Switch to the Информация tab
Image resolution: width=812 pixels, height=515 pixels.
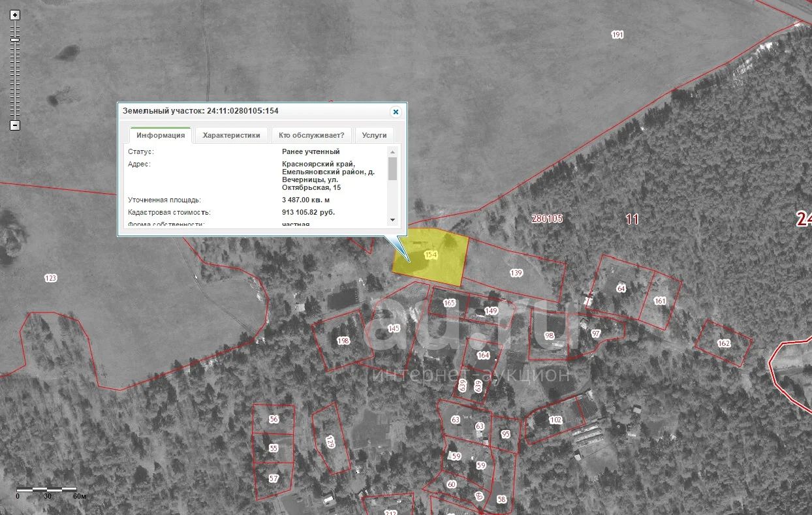pos(161,136)
